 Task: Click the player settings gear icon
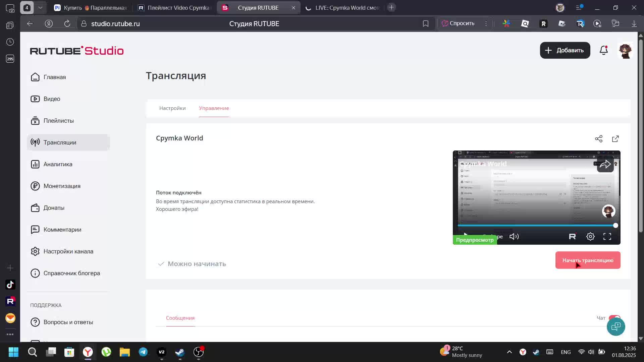coord(590,237)
